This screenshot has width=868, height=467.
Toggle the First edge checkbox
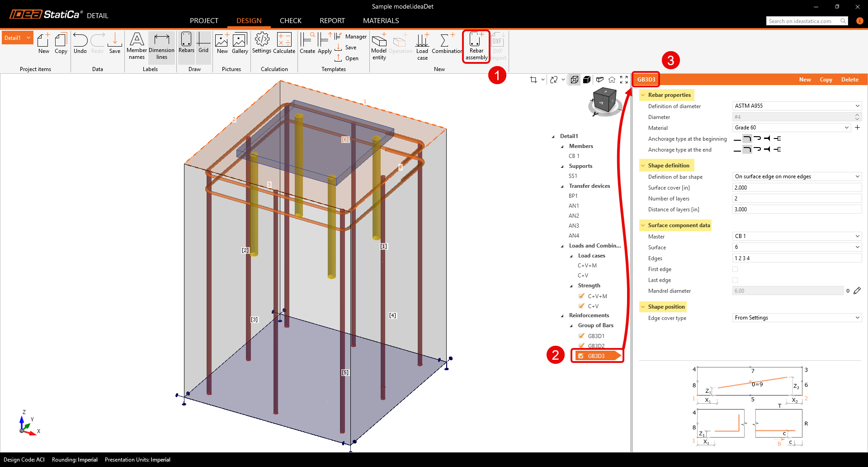click(x=735, y=269)
